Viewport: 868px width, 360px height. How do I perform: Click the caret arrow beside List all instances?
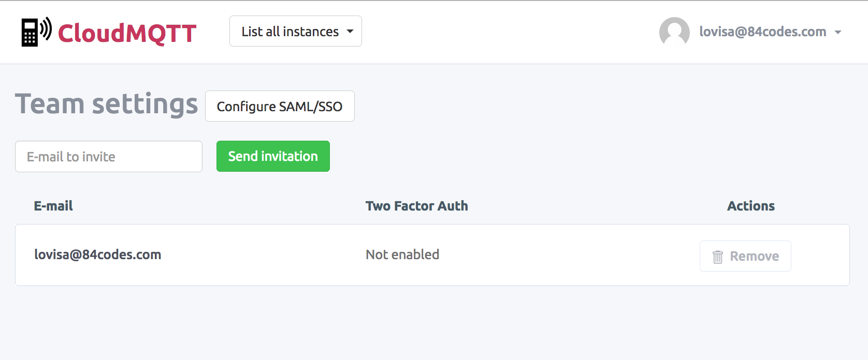tap(350, 32)
